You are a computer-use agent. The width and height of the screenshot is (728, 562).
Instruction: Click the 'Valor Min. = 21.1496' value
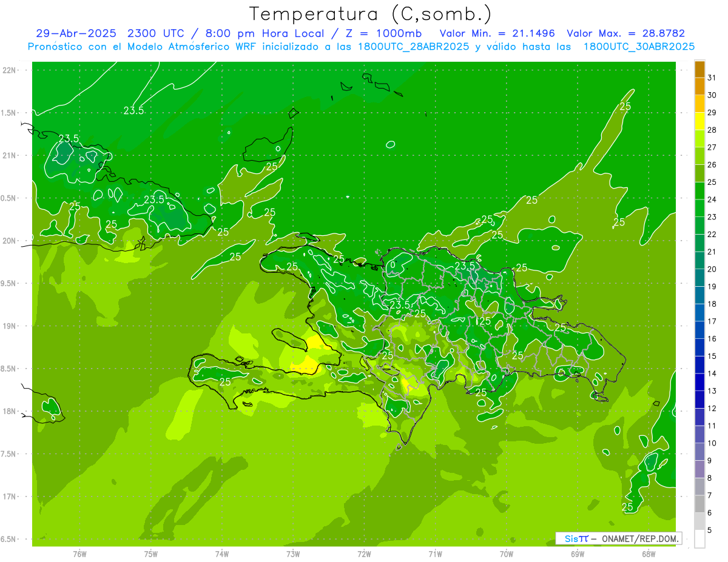point(497,33)
